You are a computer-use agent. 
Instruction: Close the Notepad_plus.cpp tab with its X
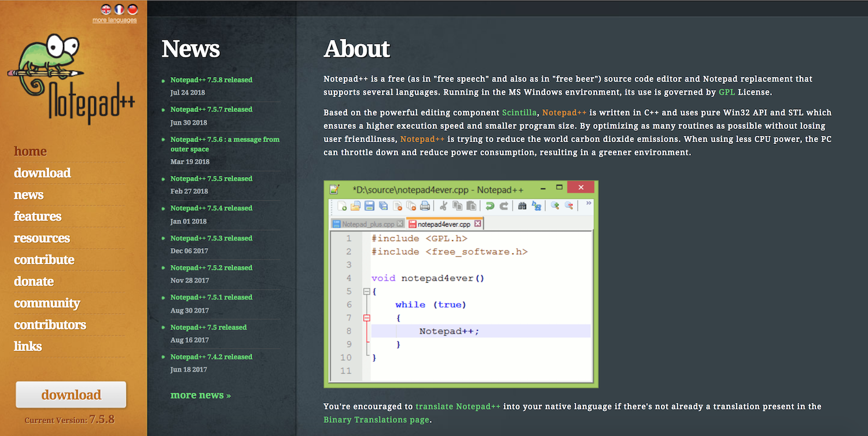[x=400, y=224]
